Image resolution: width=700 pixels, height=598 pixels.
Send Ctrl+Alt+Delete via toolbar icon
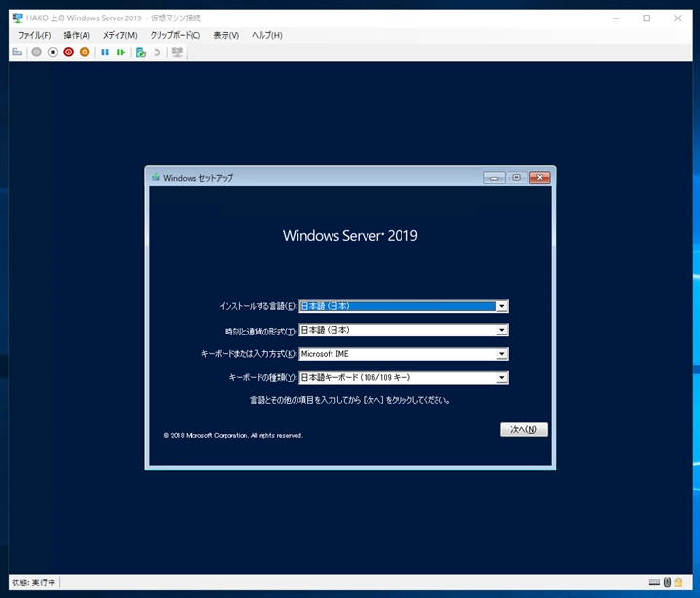pyautogui.click(x=17, y=53)
